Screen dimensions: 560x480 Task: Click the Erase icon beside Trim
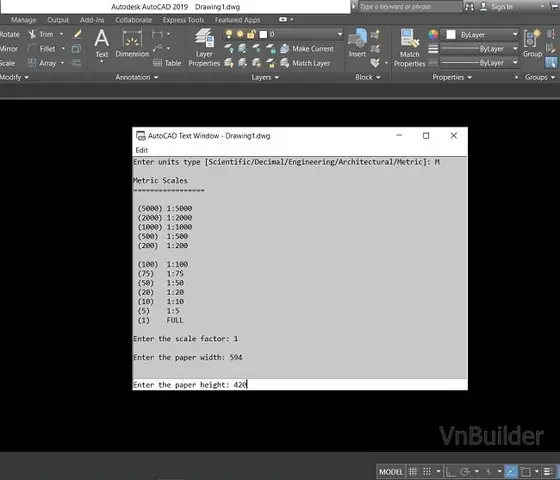(x=77, y=34)
